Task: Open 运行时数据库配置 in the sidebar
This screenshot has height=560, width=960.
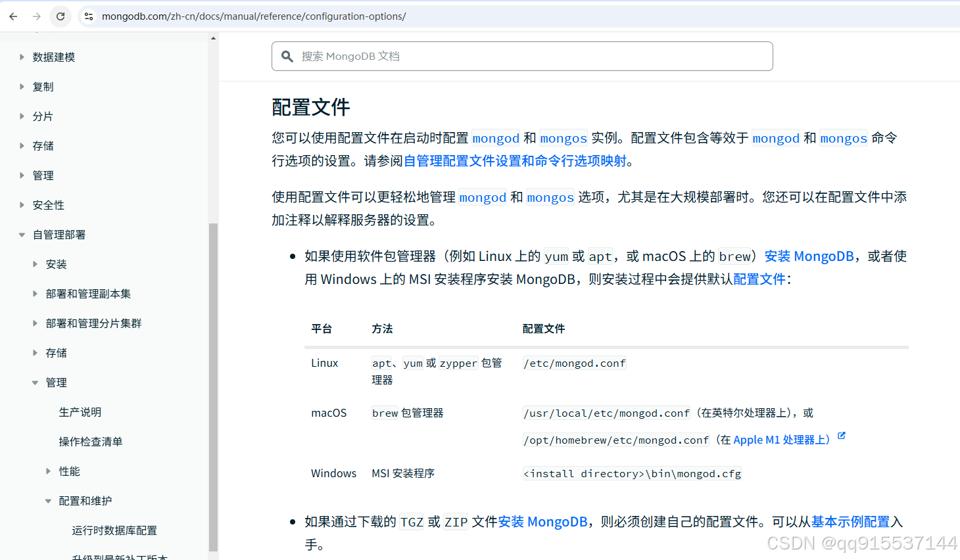Action: pos(114,530)
